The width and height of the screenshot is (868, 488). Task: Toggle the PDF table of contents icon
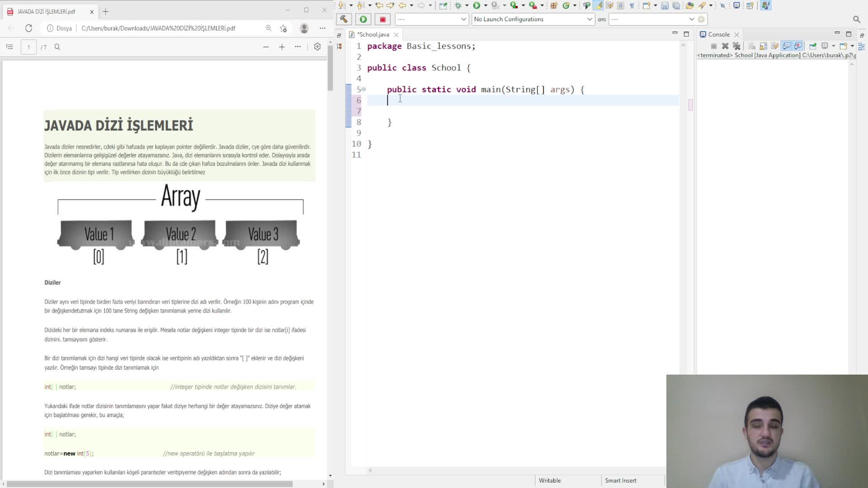[9, 47]
